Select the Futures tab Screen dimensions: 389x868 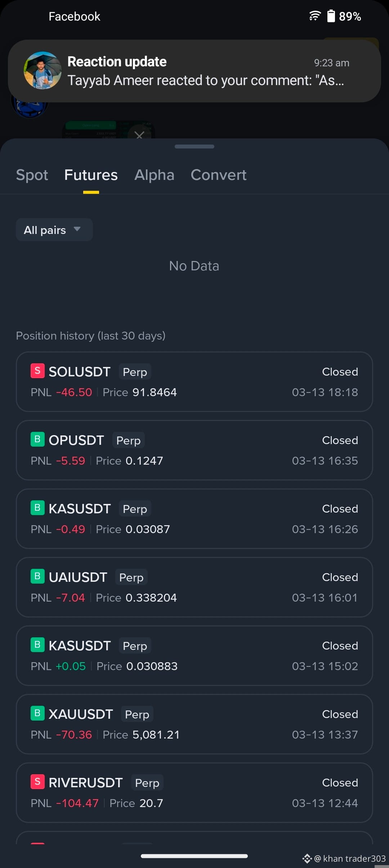tap(91, 175)
